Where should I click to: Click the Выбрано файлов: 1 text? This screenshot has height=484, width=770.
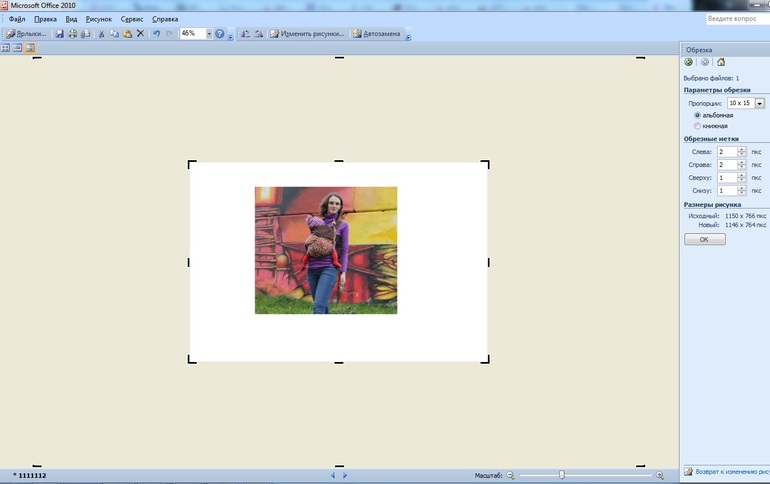point(711,78)
